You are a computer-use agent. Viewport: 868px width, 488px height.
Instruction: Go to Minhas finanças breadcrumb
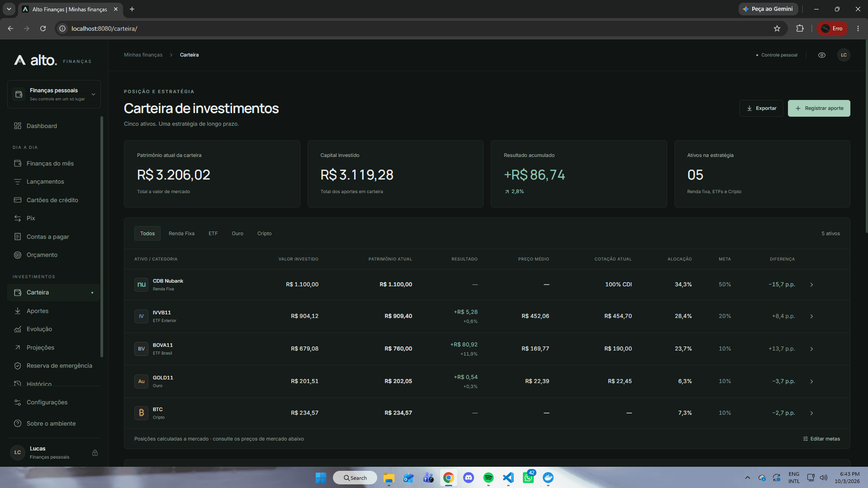coord(143,55)
